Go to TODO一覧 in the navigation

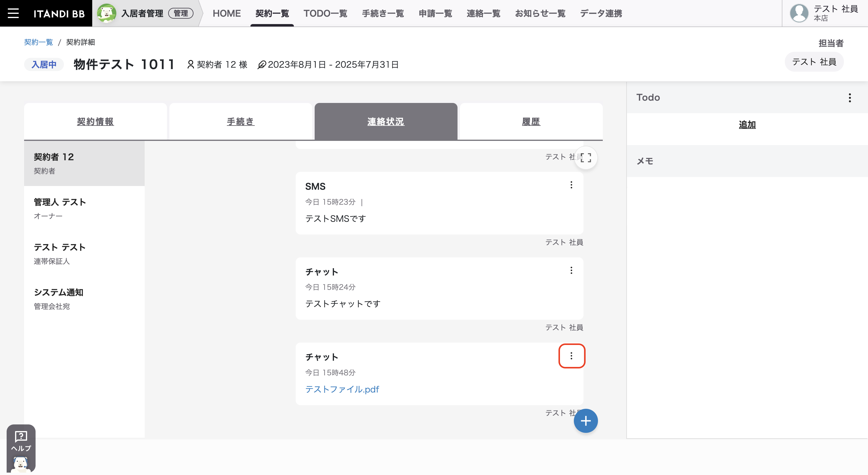click(x=325, y=14)
